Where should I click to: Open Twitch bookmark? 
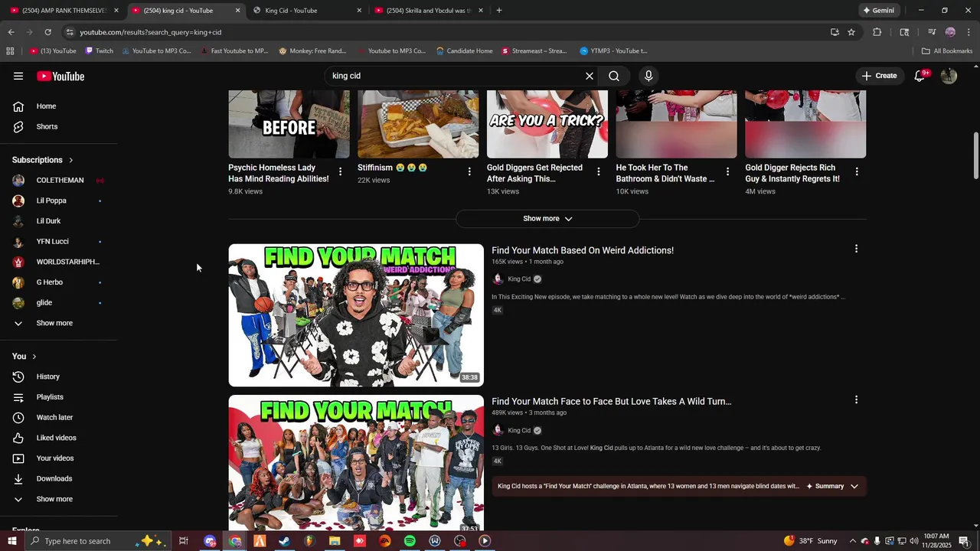coord(99,51)
